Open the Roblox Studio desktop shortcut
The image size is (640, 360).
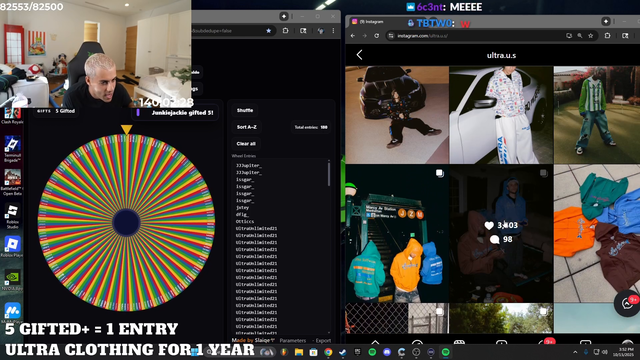tap(12, 215)
